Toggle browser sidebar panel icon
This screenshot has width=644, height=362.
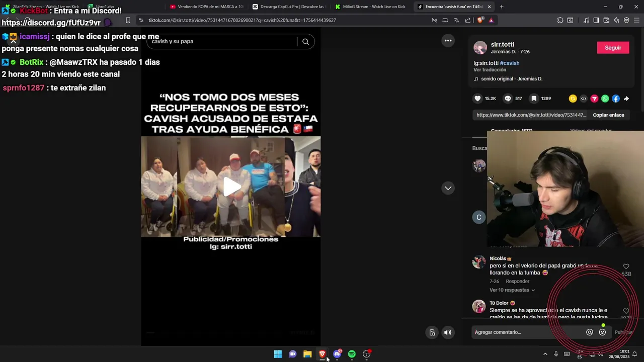(x=596, y=20)
